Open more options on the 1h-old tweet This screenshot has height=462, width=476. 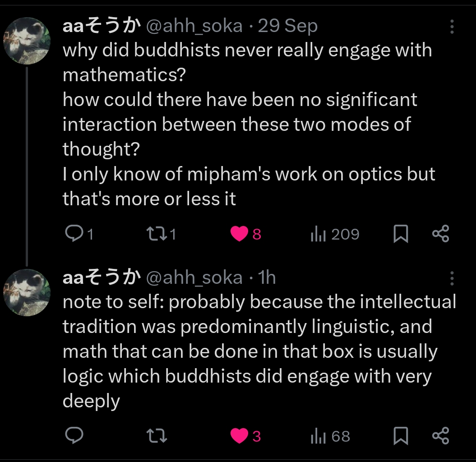coord(452,278)
